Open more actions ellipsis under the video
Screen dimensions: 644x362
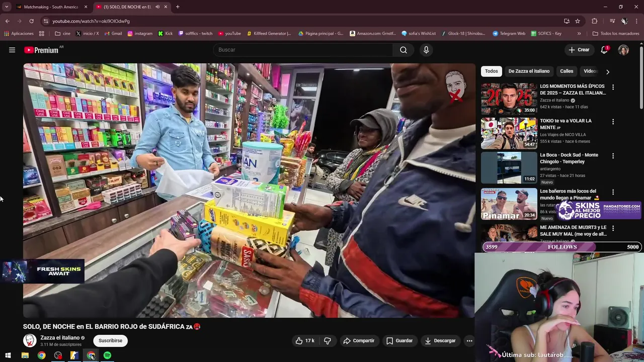(469, 340)
